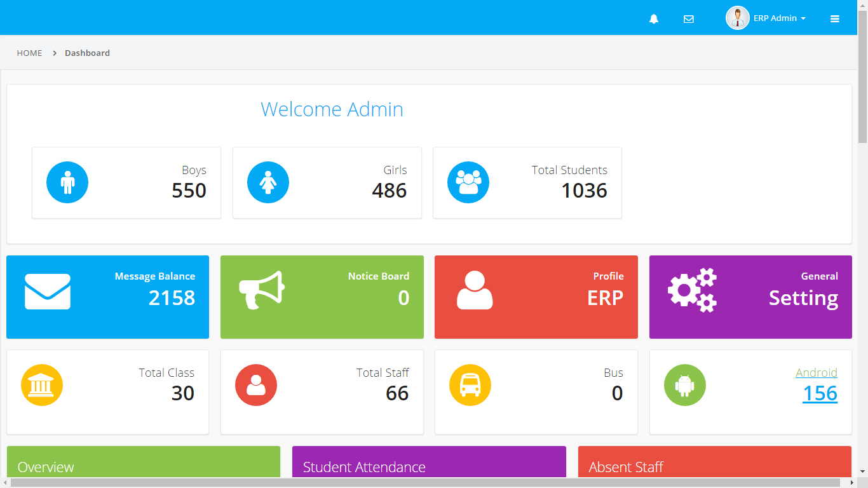Click the ERP Admin avatar picture
This screenshot has width=868, height=488.
coord(737,18)
